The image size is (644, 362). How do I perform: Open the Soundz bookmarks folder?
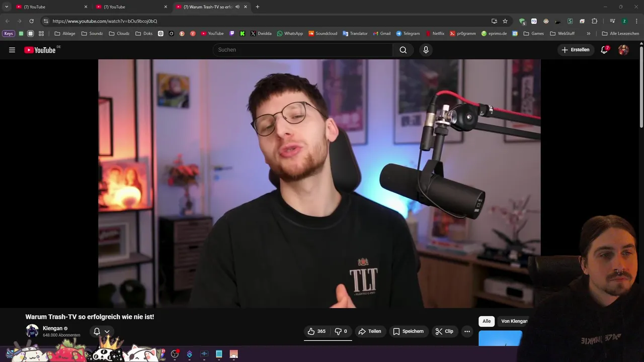click(92, 34)
